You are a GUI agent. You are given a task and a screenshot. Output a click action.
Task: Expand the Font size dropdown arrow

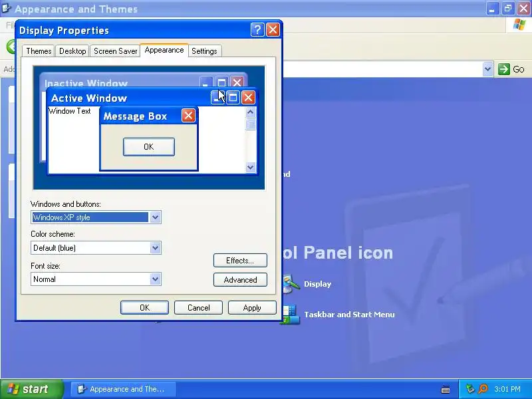pyautogui.click(x=155, y=279)
